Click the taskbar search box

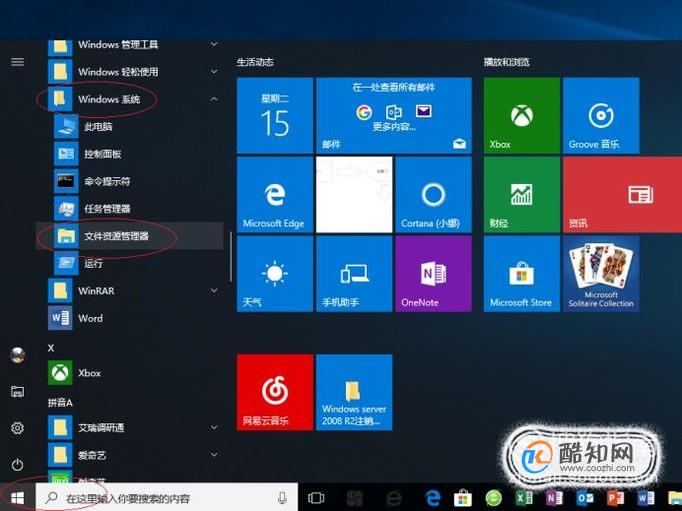point(167,498)
